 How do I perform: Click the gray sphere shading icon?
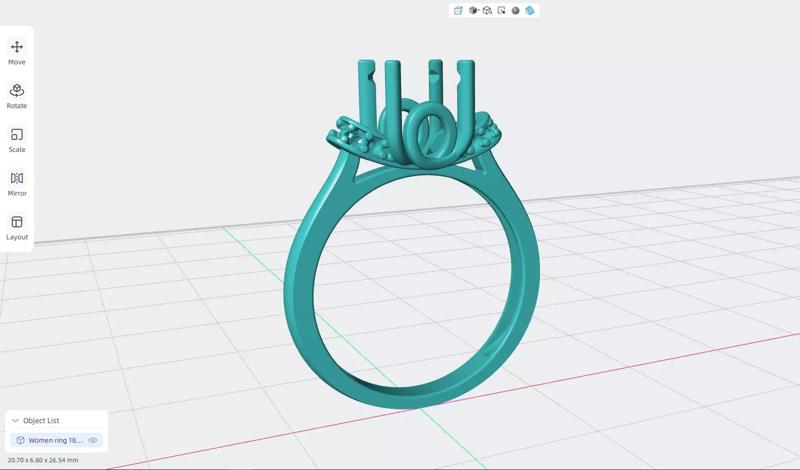515,10
